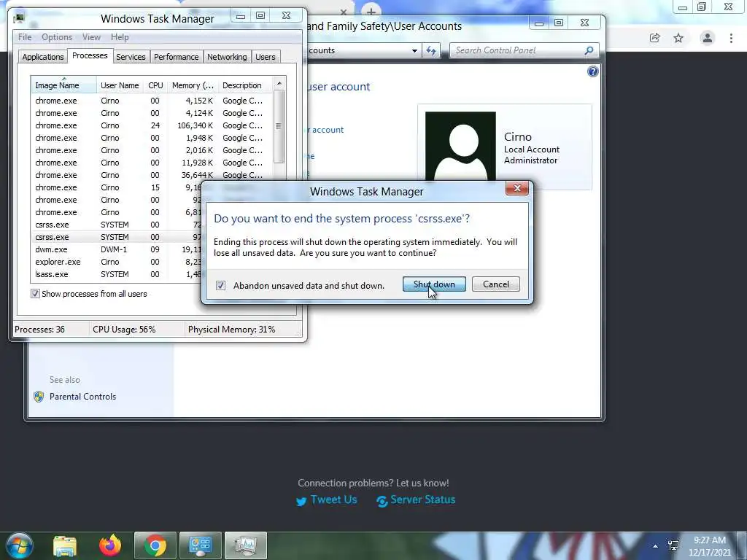Open the Options menu in Task Manager
Screen dimensions: 747x560
pos(57,37)
